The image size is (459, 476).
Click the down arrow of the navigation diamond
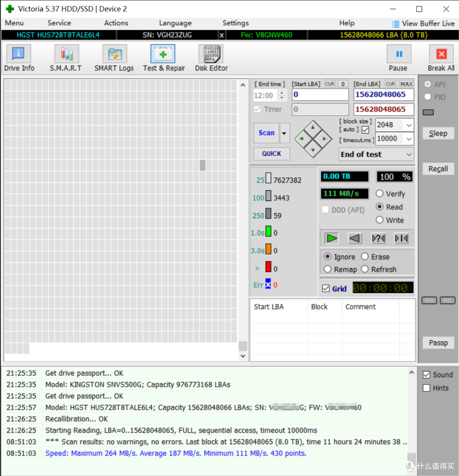[313, 150]
